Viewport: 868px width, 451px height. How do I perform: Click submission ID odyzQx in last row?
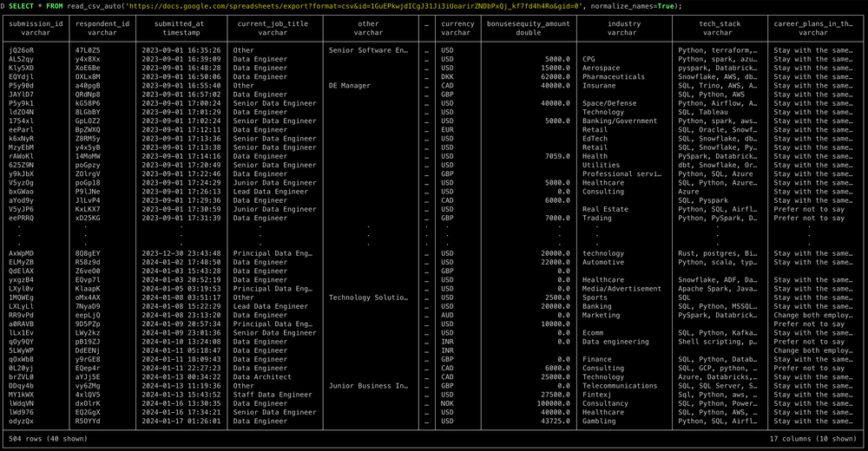click(x=21, y=422)
